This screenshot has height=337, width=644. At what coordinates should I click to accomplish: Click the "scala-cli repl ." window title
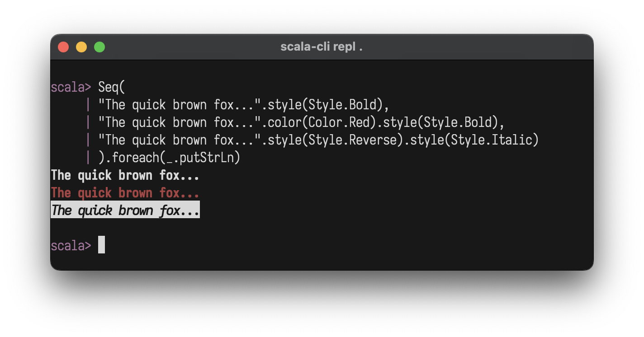322,47
